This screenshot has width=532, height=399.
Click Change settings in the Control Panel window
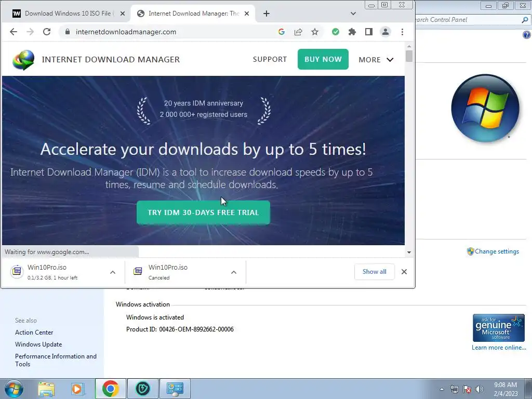point(497,251)
